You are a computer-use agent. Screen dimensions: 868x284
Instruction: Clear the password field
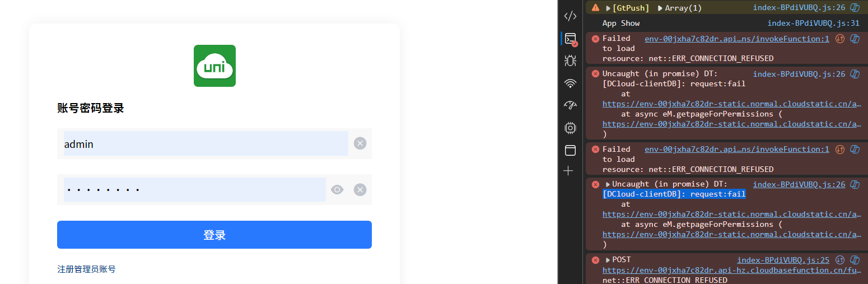click(360, 190)
